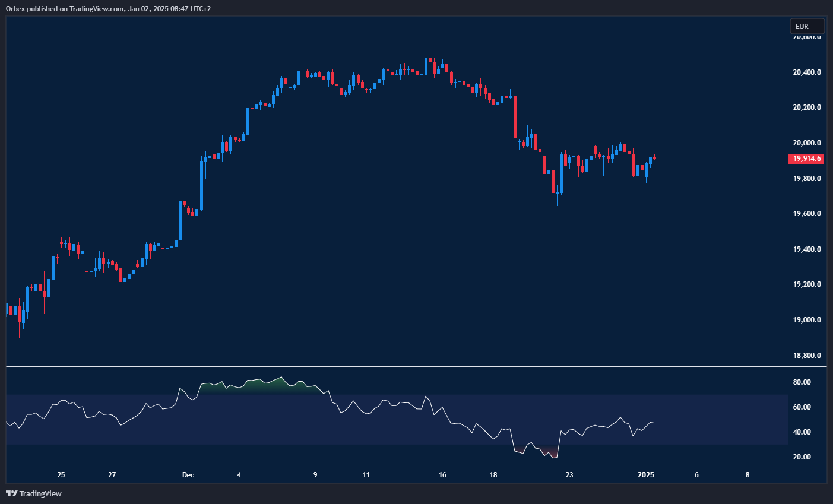Click the green overbought shaded area in oscillator

coord(261,386)
